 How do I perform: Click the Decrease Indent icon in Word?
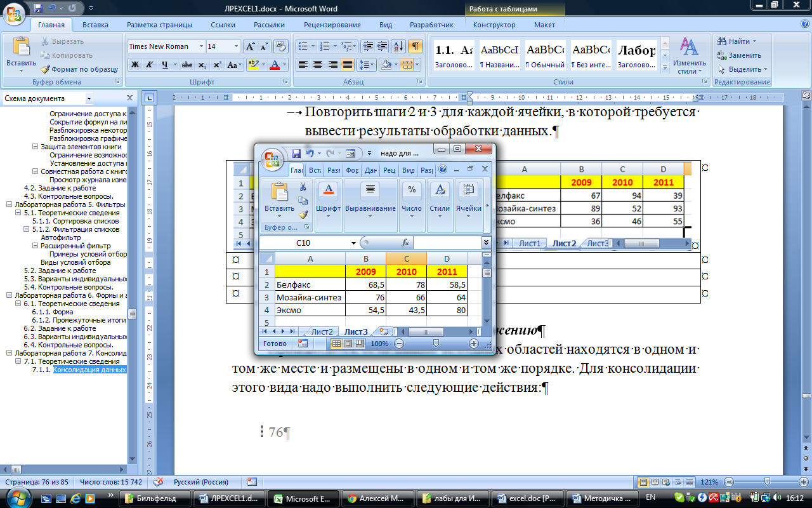coord(367,46)
